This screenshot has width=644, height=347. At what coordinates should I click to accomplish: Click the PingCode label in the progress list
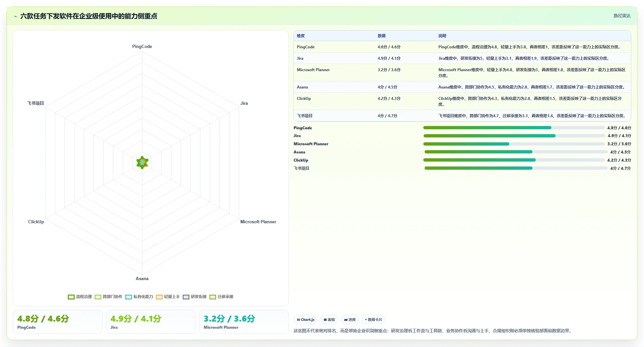click(x=303, y=128)
